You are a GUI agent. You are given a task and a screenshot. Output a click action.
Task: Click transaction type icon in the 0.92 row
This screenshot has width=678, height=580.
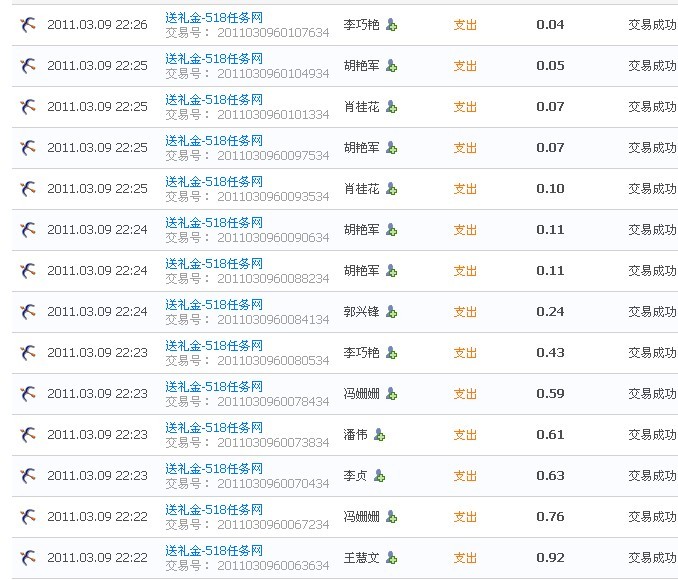(x=28, y=558)
